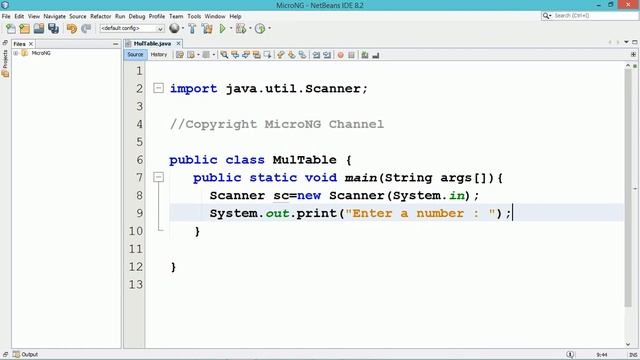Click the Stop Macro Recording icon
The image size is (640, 360).
351,55
